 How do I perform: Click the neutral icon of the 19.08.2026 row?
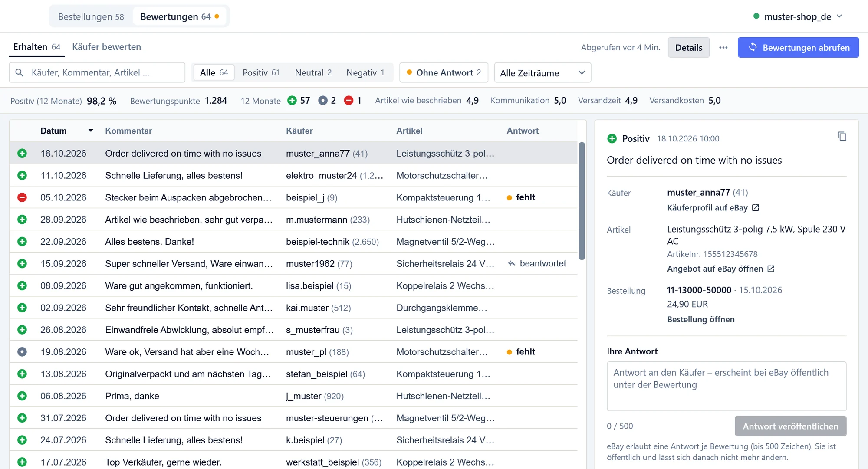22,352
